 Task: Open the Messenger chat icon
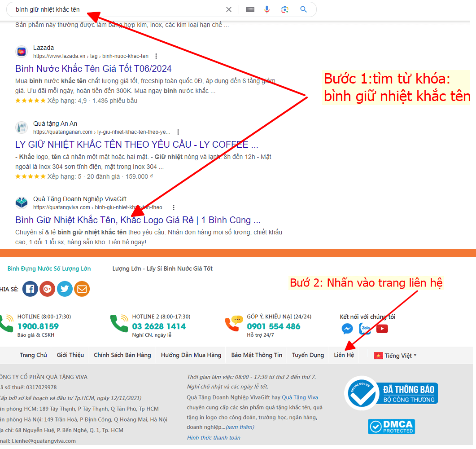[x=347, y=329]
